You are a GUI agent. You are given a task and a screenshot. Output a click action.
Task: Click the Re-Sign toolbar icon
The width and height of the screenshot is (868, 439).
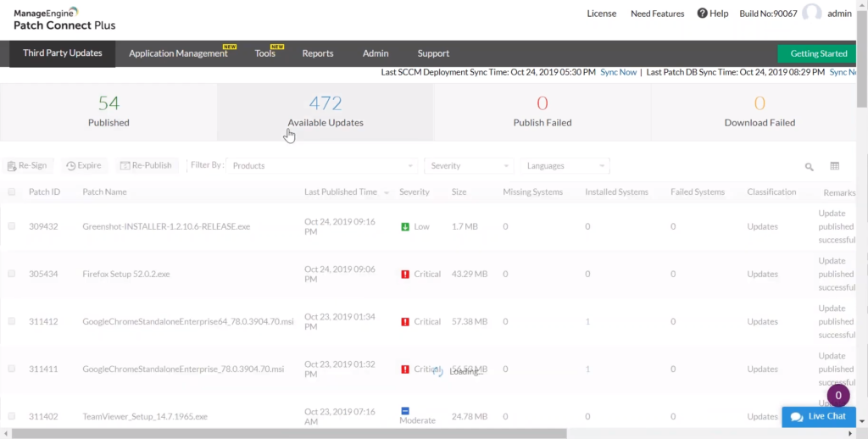click(x=12, y=166)
